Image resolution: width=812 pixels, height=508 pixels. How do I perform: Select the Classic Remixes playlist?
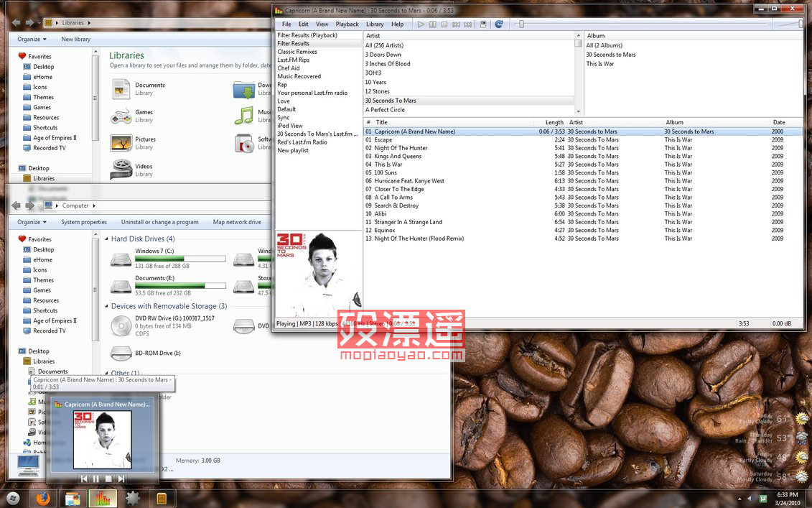click(297, 52)
